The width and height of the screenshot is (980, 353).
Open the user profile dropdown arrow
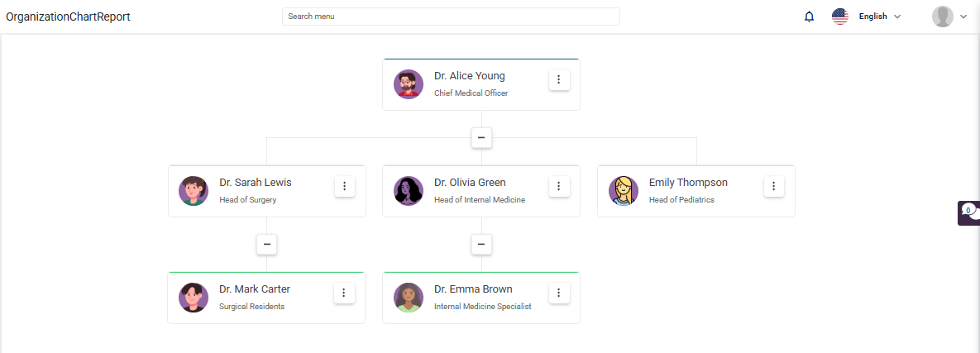963,17
